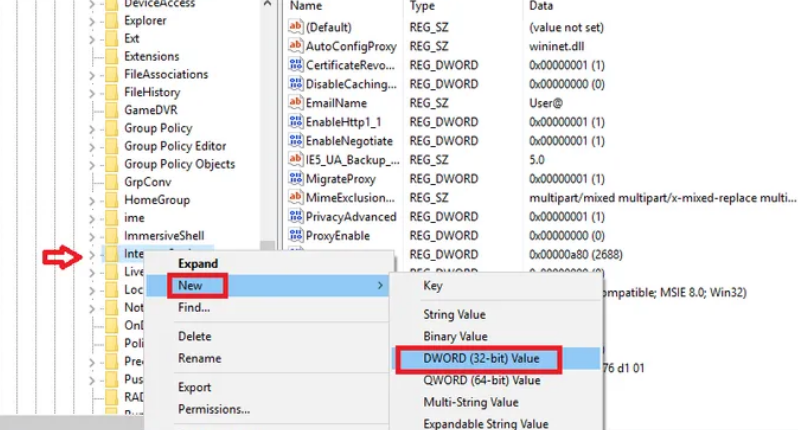Expand the Group Policy tree arrow
Viewport: 798px width, 430px height.
[92, 128]
